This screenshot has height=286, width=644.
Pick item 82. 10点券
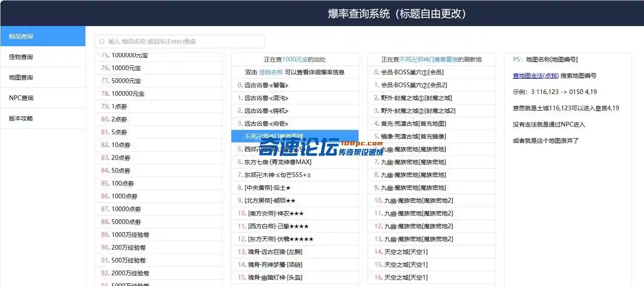158,145
